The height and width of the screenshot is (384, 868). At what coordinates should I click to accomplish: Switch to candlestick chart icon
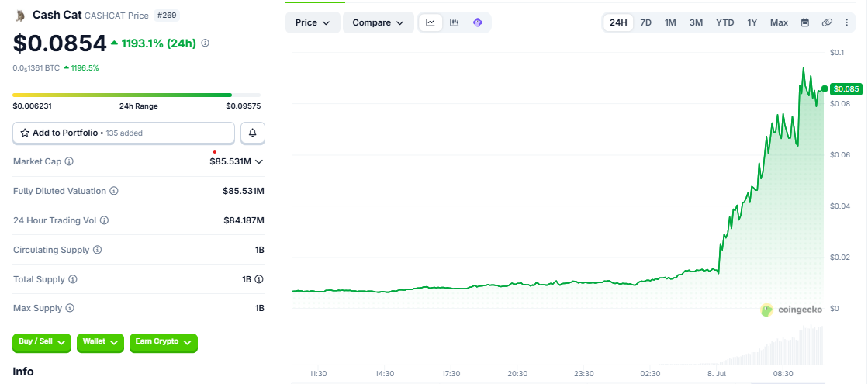(x=454, y=22)
